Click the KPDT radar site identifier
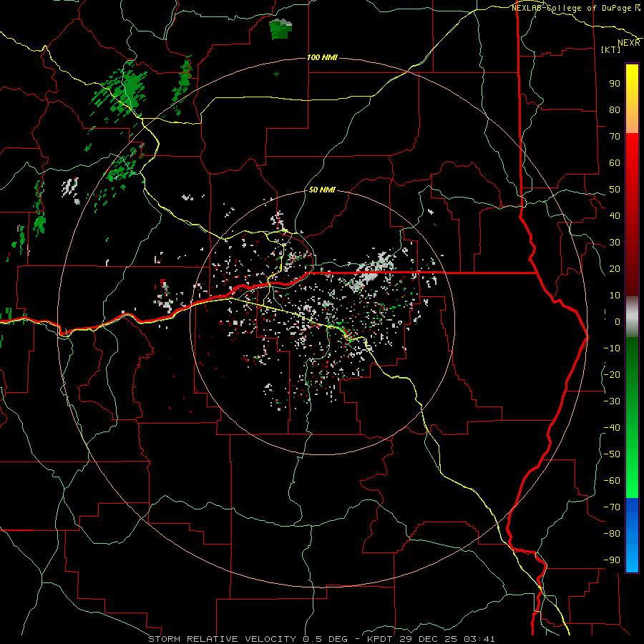The image size is (644, 644). [x=380, y=639]
